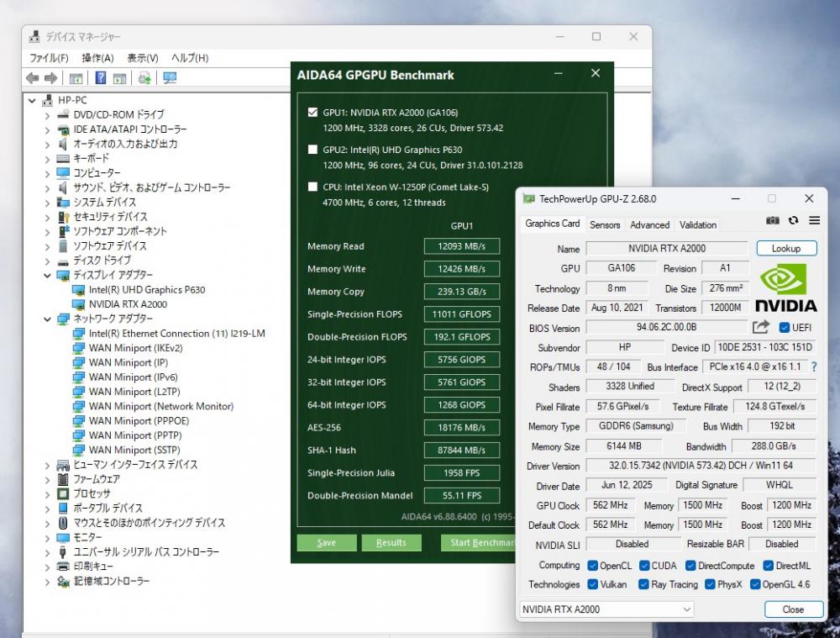Click the Bus Interface question mark icon
This screenshot has height=638, width=840.
tap(814, 366)
